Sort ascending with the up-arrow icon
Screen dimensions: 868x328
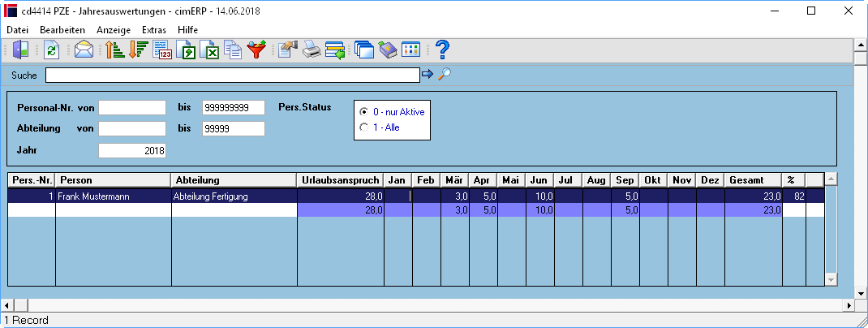[x=114, y=50]
